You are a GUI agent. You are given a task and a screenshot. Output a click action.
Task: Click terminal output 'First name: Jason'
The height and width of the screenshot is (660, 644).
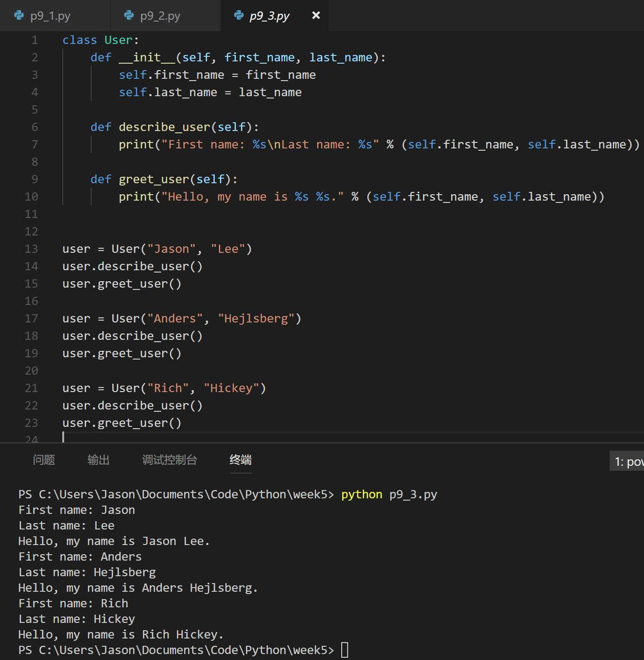(x=76, y=510)
